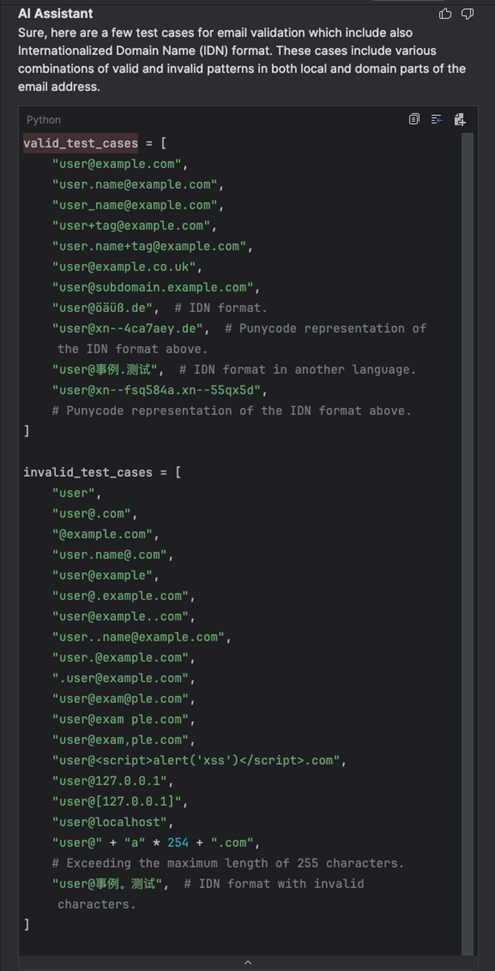Click the number 254 in the code
This screenshot has height=971, width=495.
178,843
